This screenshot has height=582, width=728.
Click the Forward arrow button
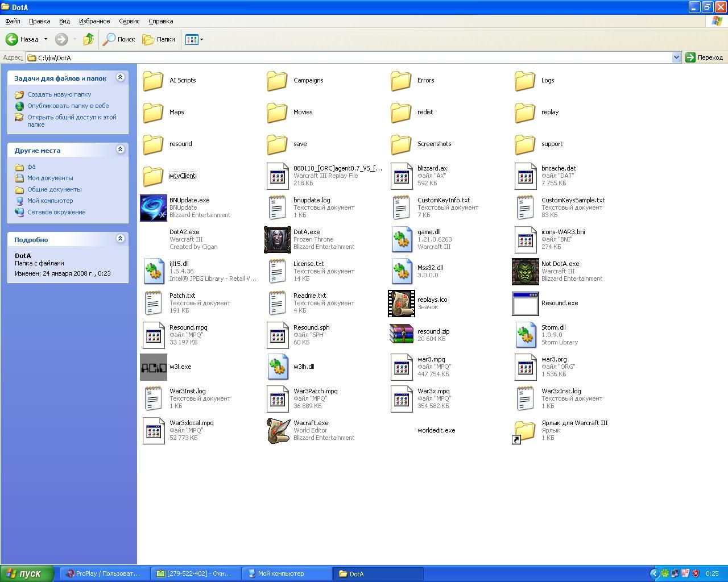[61, 39]
